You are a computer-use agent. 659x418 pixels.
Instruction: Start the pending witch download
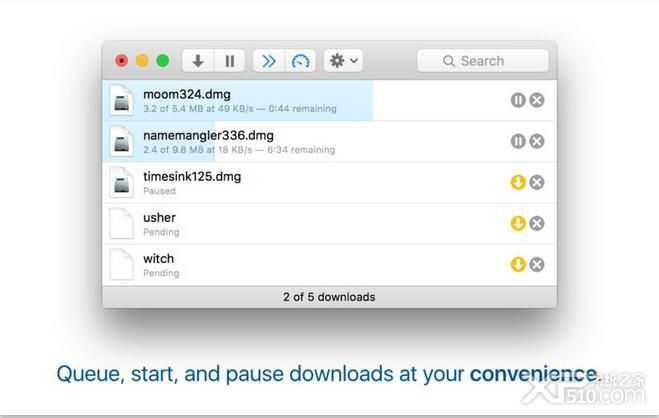pos(518,265)
